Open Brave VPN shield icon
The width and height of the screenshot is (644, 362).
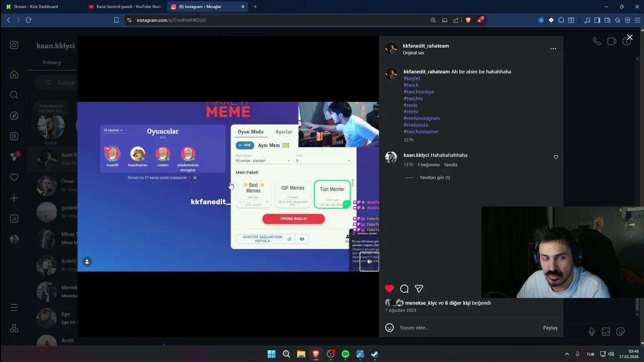[x=627, y=20]
